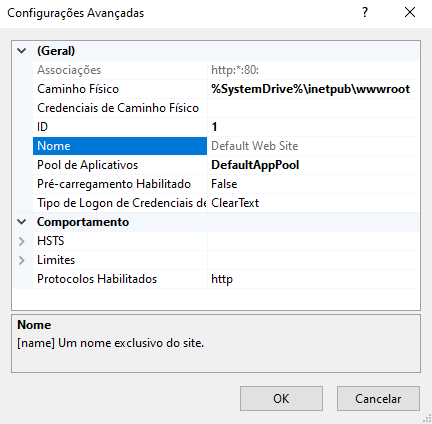Click the DefaultAppPool value field

(x=313, y=165)
